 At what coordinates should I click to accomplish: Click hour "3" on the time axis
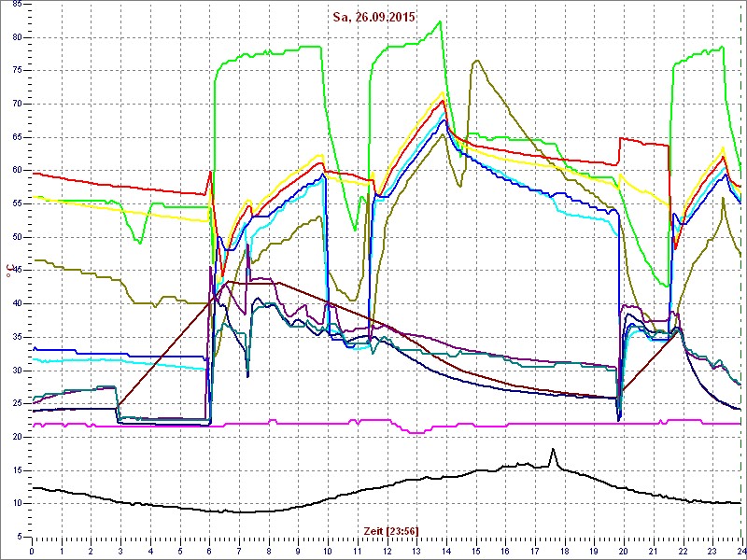click(x=120, y=551)
